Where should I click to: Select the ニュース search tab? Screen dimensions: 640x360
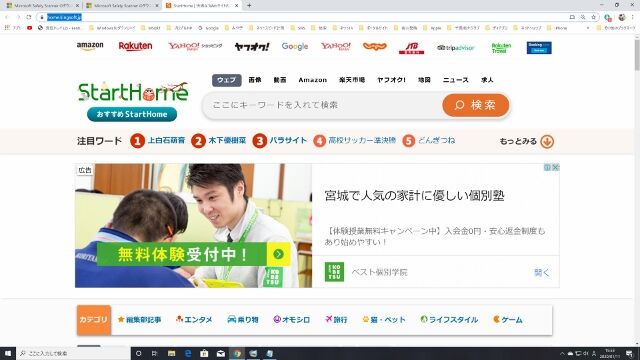[x=456, y=80]
